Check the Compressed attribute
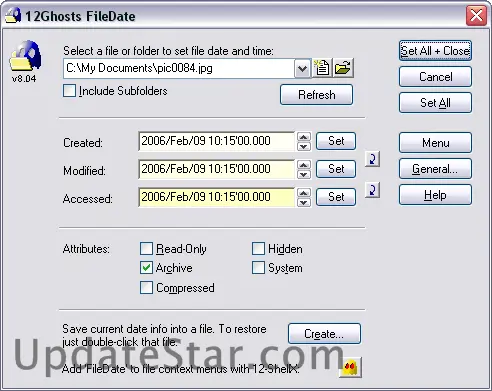This screenshot has width=492, height=391. coord(146,287)
